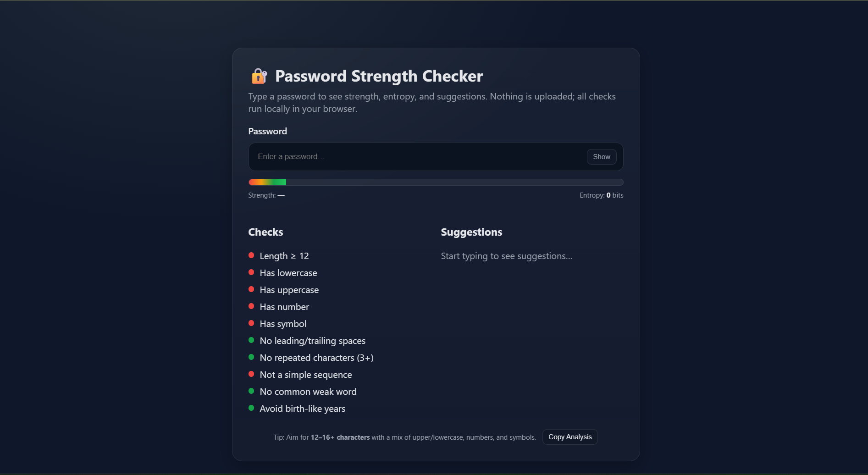Click the Copy Analysis button
Image resolution: width=868 pixels, height=475 pixels.
tap(569, 436)
